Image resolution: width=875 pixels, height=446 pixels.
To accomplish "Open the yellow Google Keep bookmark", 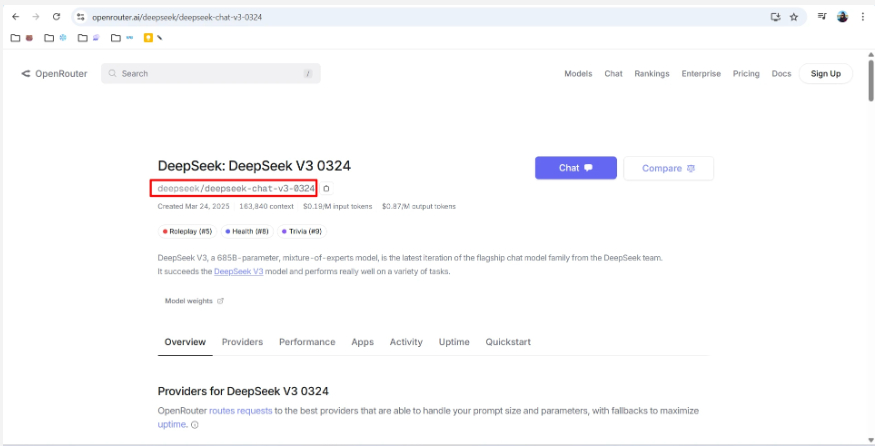I will tap(148, 38).
